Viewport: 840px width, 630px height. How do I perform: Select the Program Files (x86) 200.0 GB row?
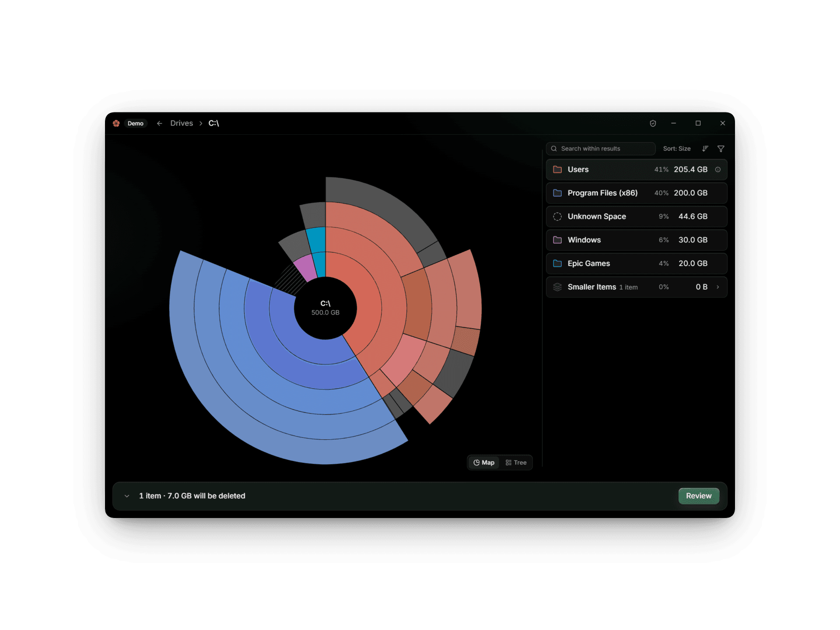637,193
